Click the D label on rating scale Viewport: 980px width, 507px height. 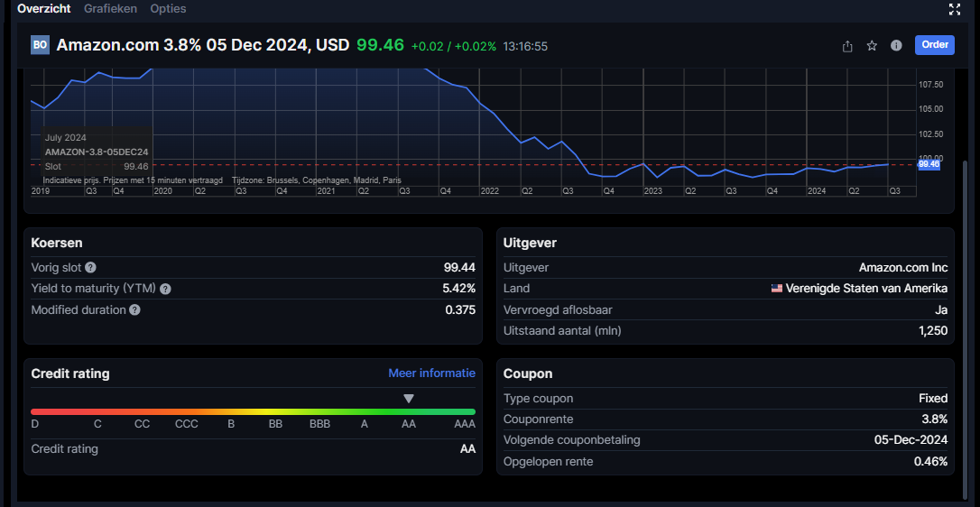[x=35, y=424]
